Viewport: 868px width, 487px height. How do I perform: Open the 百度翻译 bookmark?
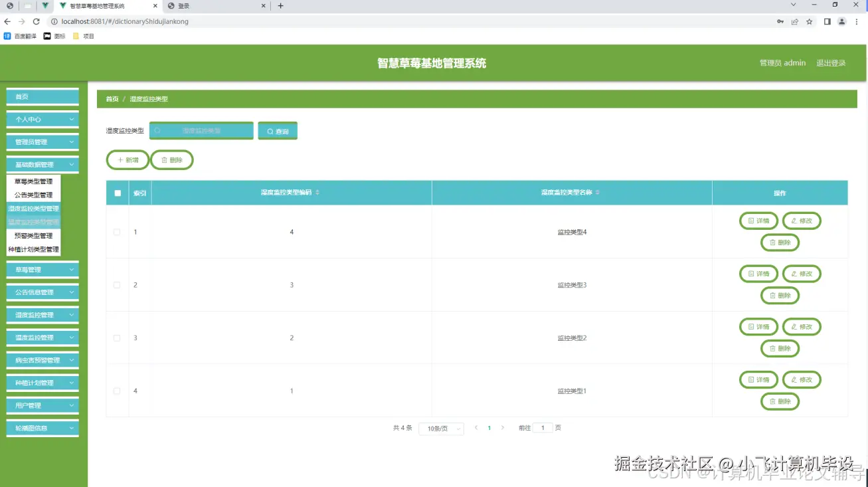[x=20, y=36]
